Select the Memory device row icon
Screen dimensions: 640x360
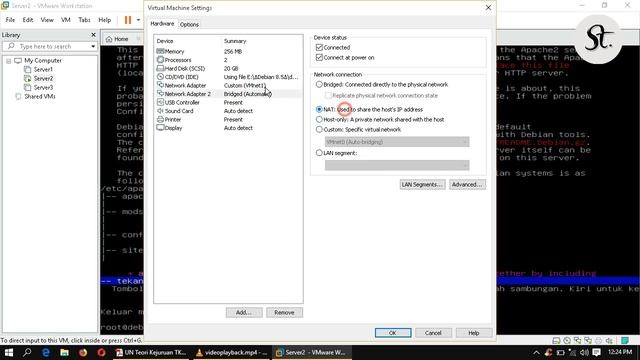click(160, 51)
